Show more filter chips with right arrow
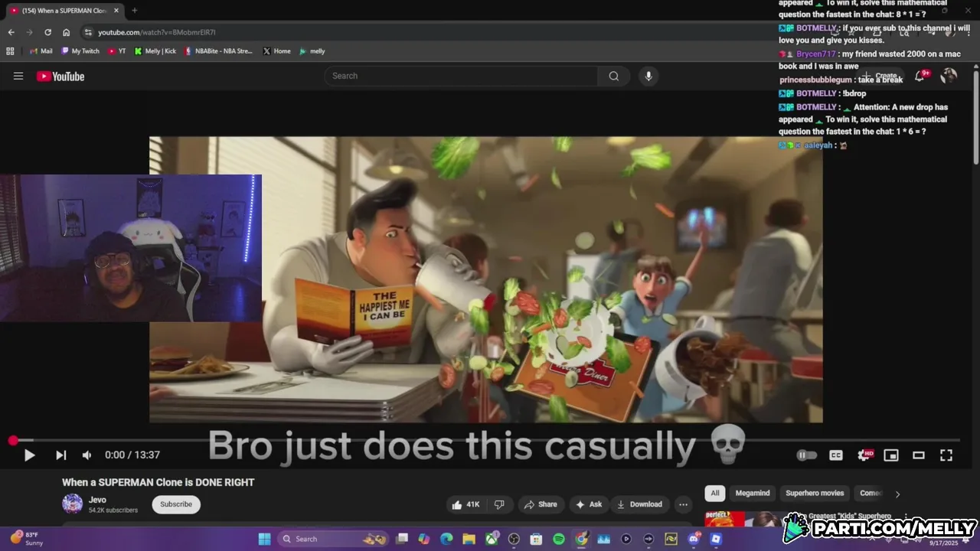980x551 pixels. coord(897,494)
